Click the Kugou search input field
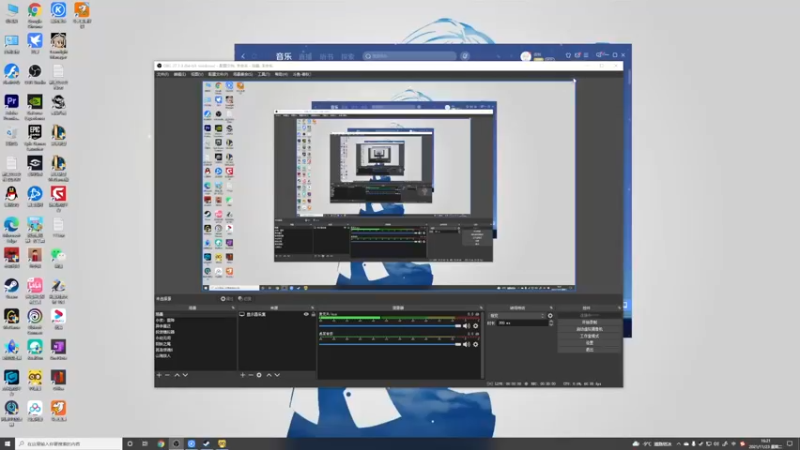 point(410,56)
